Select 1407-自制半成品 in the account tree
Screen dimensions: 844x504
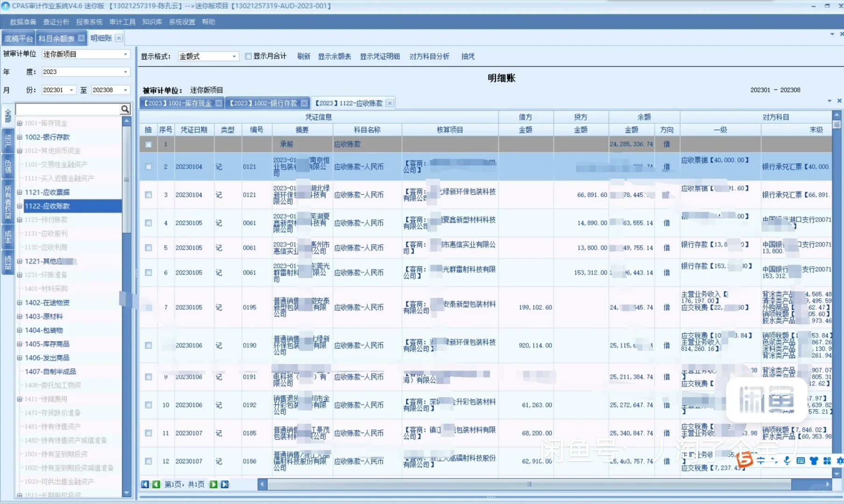(x=50, y=372)
